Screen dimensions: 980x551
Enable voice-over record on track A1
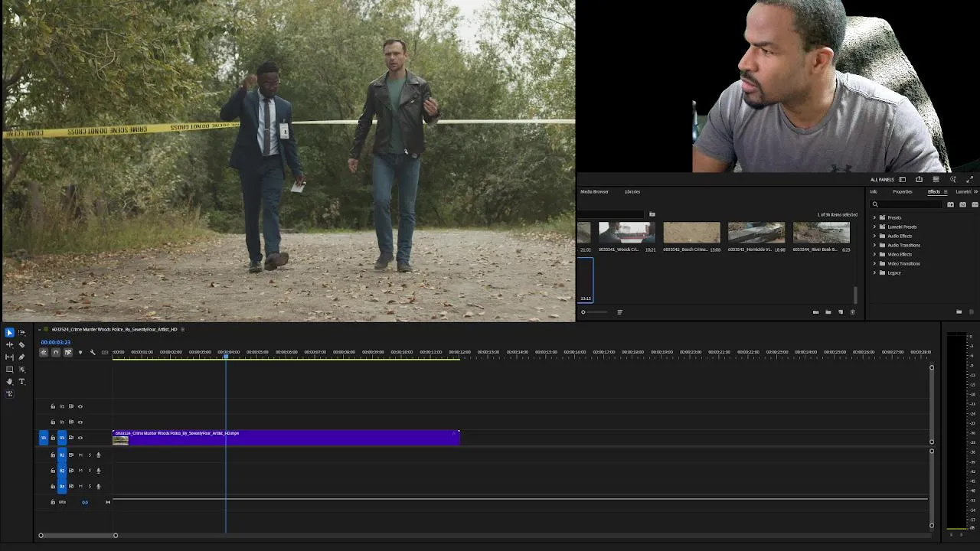tap(98, 455)
